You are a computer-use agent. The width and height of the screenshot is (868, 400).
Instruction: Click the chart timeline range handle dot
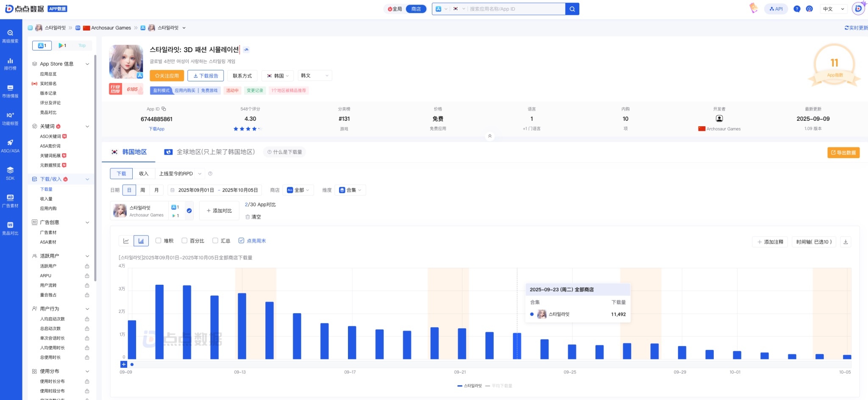[x=132, y=364]
